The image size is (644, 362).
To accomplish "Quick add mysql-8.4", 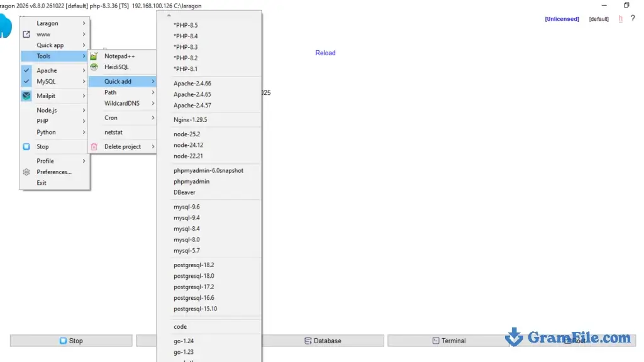I will (209, 229).
